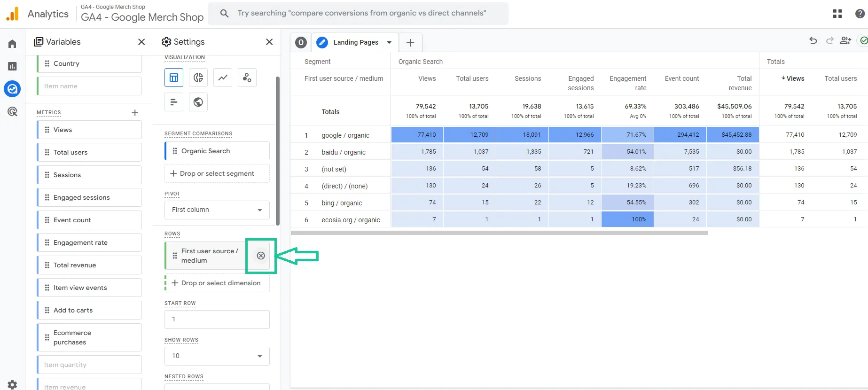Click the Settings panel vertical scrollbar
Viewport: 868px width, 390px height.
(277, 150)
